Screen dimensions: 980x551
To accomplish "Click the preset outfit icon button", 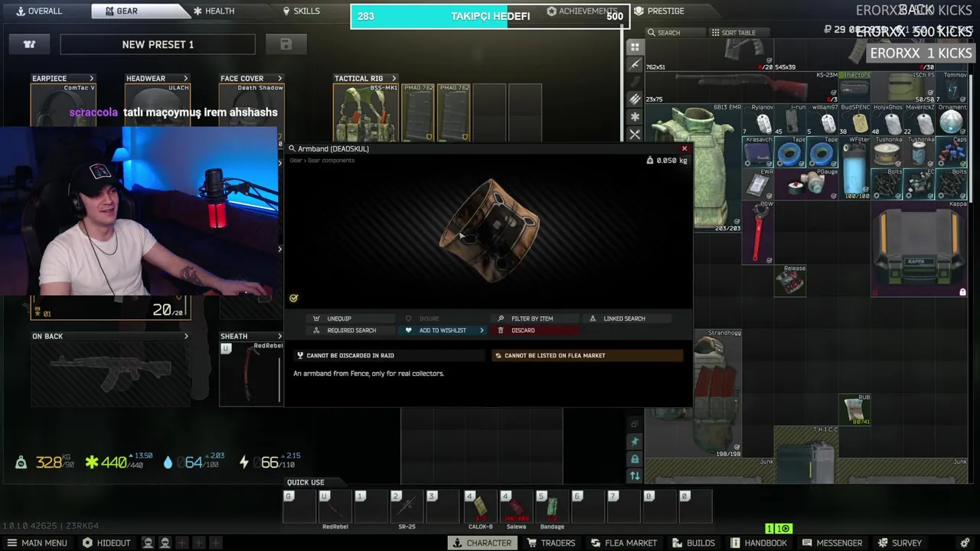I will point(29,44).
